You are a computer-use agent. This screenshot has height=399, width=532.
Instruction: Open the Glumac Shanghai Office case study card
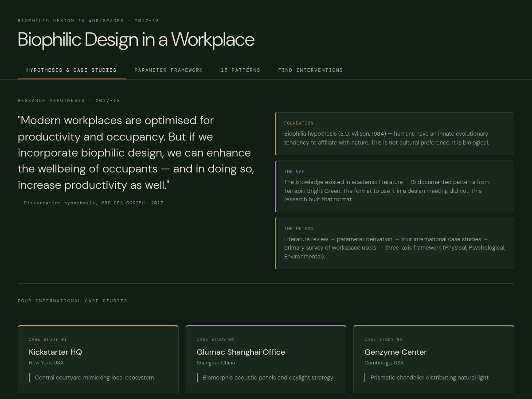(266, 359)
